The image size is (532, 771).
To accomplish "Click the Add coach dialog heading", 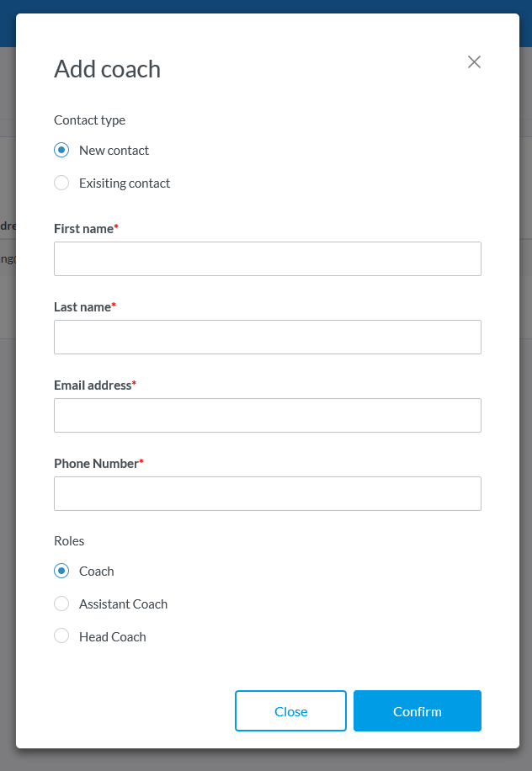I will 107,69.
